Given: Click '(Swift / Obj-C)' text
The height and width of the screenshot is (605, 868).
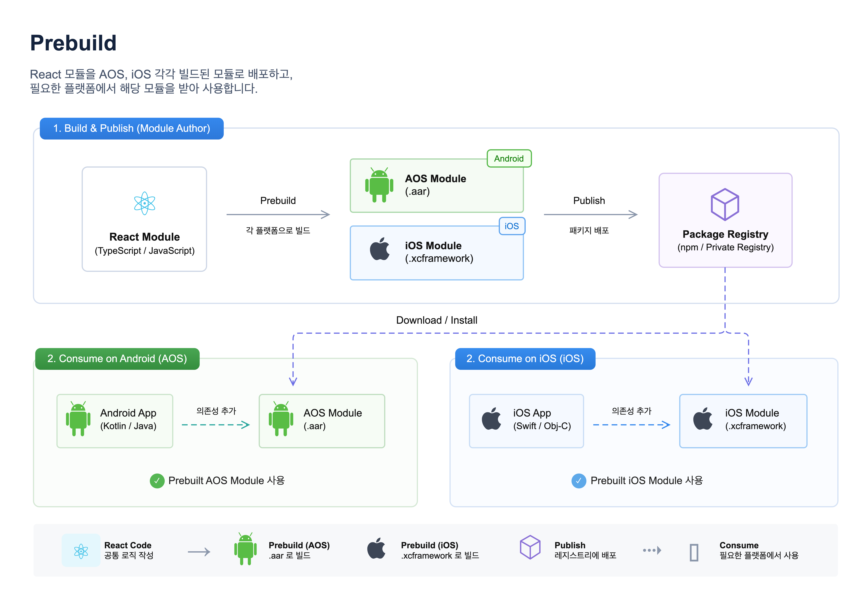Looking at the screenshot, I should point(542,426).
